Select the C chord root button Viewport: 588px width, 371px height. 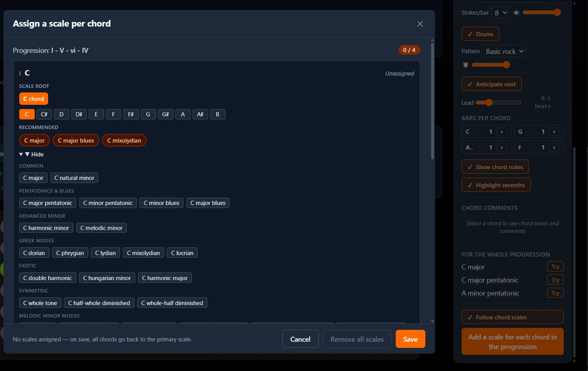[x=34, y=99]
